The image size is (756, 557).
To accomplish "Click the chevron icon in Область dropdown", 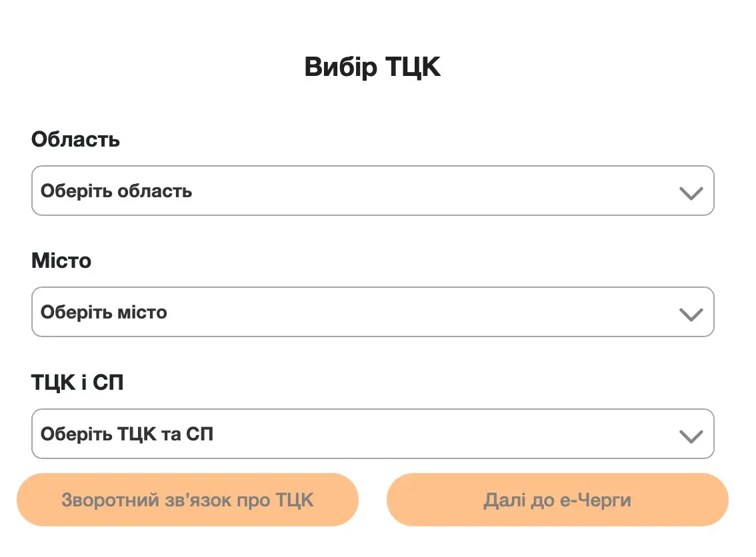I will (x=691, y=193).
